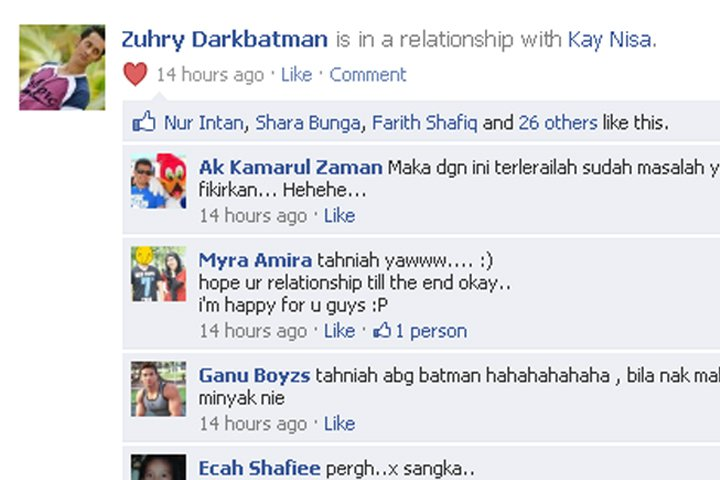Open Nur Intan's profile link
The width and height of the screenshot is (720, 480).
[203, 123]
